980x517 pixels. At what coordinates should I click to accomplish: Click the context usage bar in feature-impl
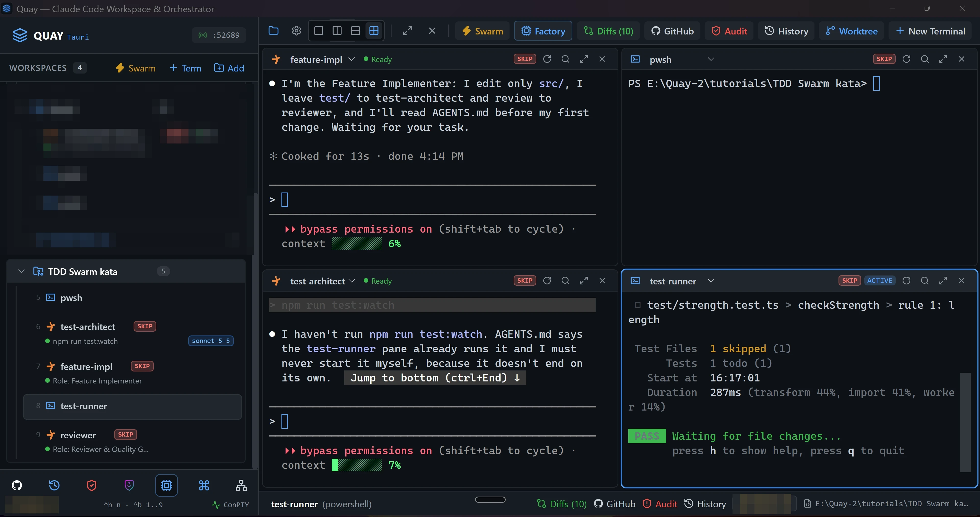357,244
